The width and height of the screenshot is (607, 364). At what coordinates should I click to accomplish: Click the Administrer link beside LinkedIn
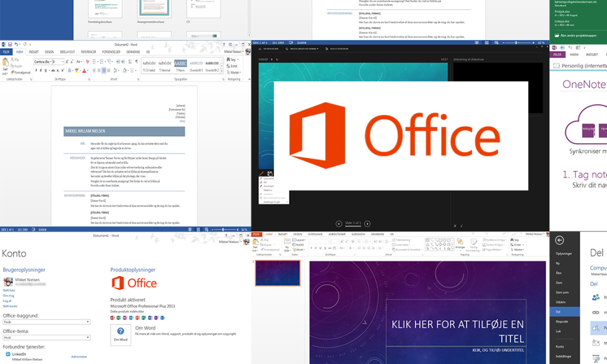click(x=79, y=357)
